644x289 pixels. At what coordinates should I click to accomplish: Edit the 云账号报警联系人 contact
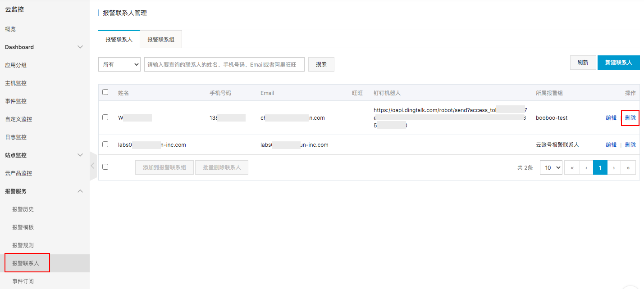(x=611, y=145)
